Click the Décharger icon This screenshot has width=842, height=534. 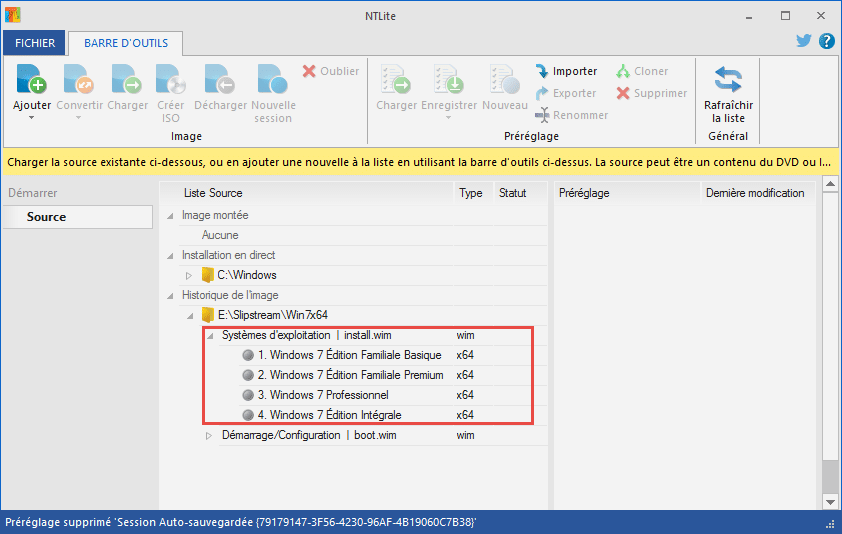[220, 79]
